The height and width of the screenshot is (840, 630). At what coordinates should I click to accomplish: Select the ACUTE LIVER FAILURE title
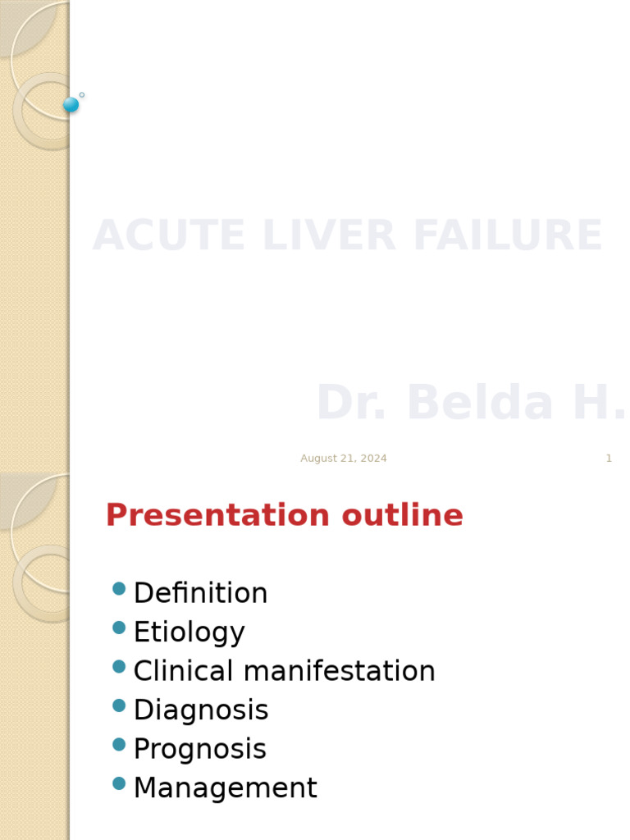[347, 236]
